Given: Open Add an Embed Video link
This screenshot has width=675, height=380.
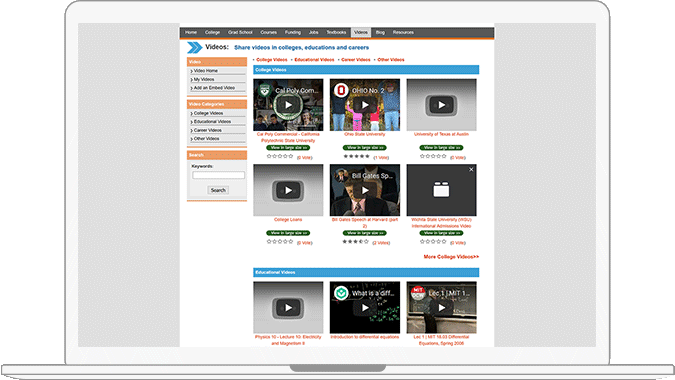Looking at the screenshot, I should coord(214,88).
